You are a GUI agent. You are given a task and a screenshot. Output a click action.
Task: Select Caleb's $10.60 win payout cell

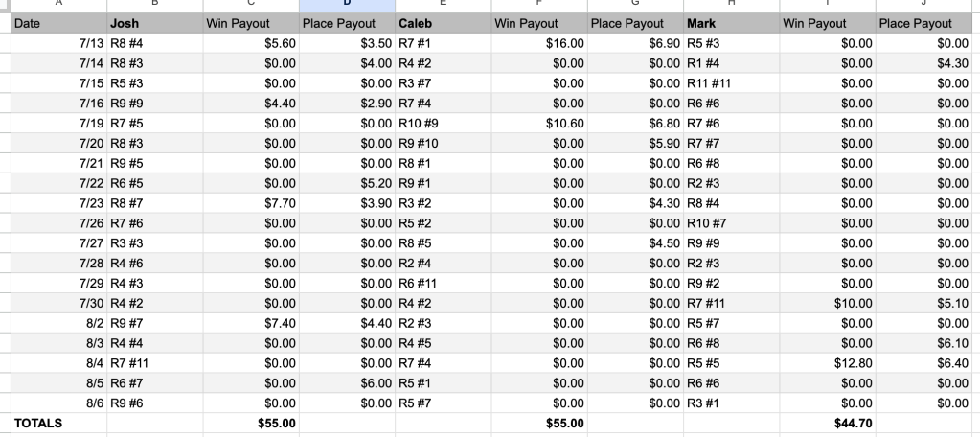point(539,124)
